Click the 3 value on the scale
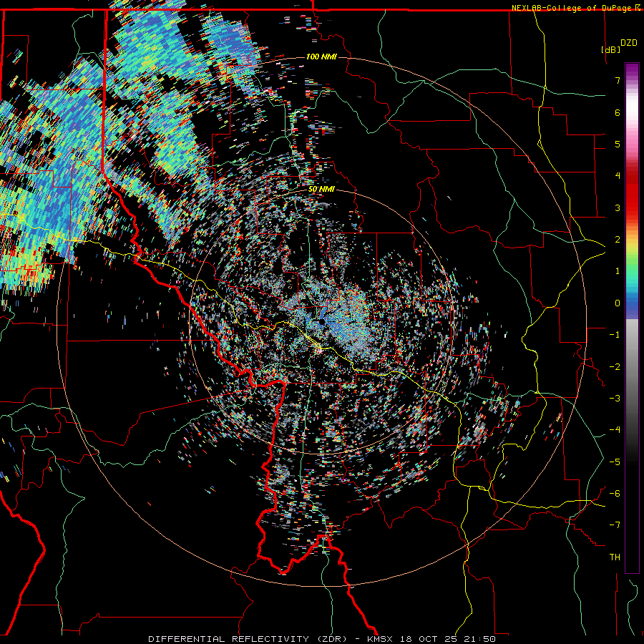Screen dimensions: 644x644 618,208
